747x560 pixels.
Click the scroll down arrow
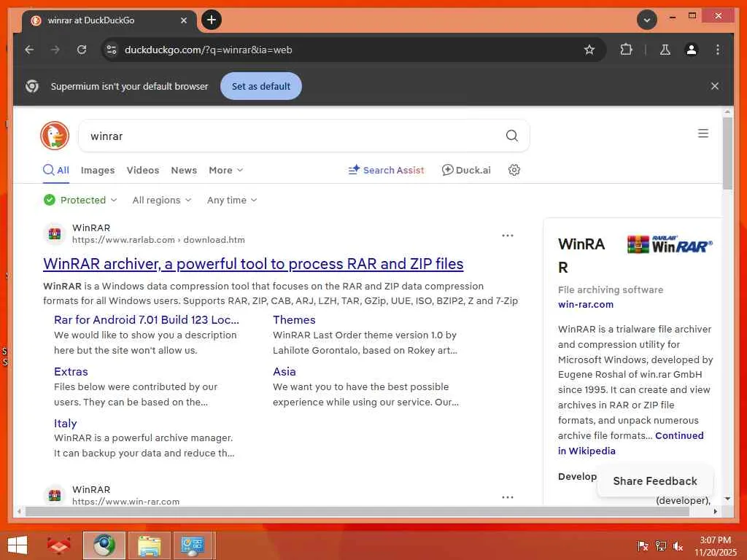tap(727, 499)
